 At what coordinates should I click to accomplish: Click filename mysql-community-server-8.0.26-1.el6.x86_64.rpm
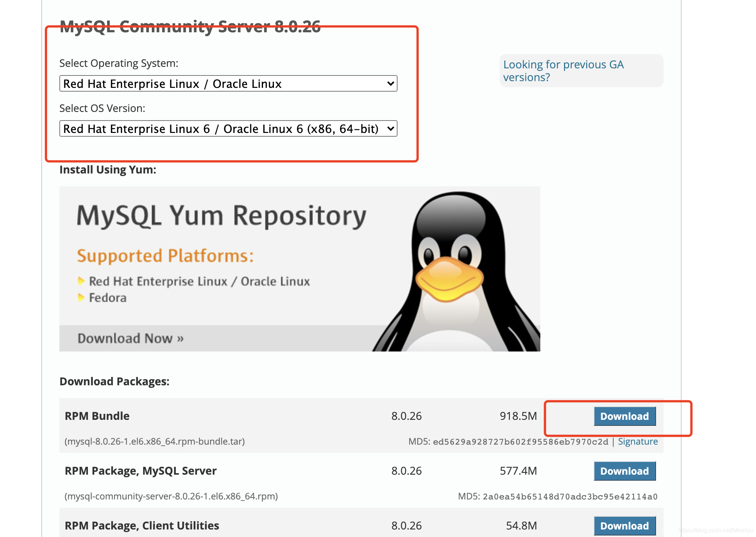171,496
